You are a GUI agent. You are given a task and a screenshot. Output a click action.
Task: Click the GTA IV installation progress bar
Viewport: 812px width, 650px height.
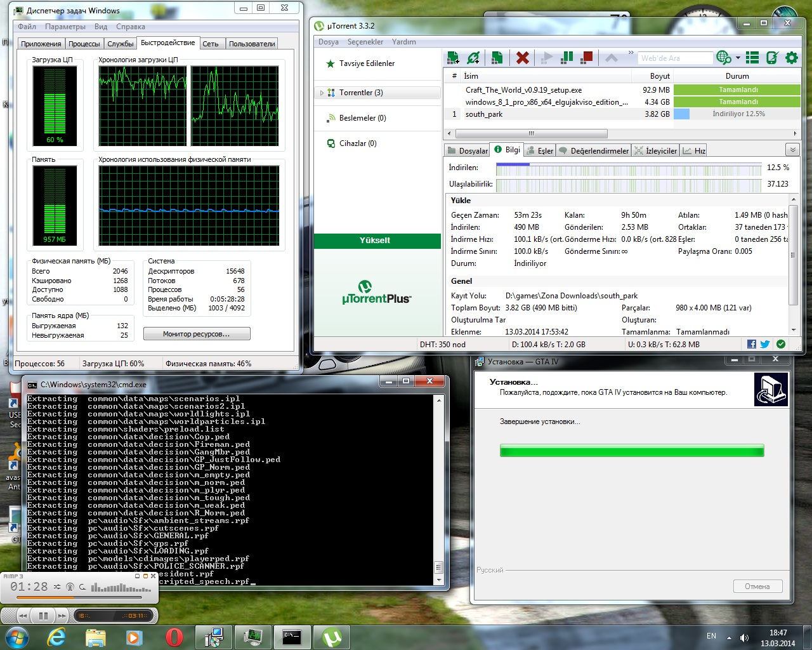632,451
